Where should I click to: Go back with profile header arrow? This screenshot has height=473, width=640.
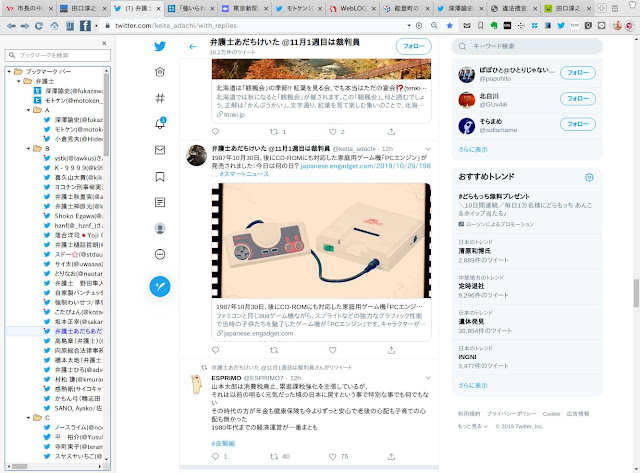click(x=193, y=47)
